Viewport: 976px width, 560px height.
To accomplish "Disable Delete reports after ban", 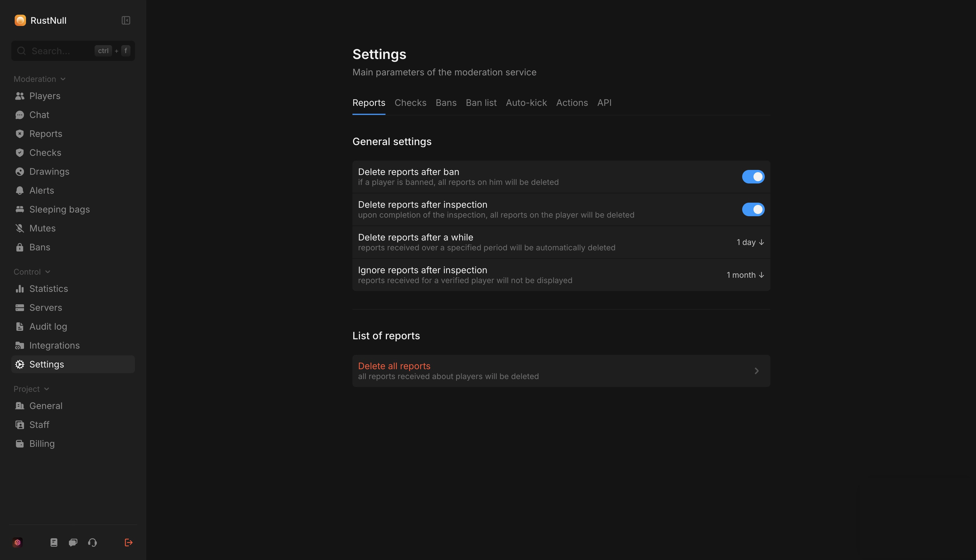I will coord(753,176).
